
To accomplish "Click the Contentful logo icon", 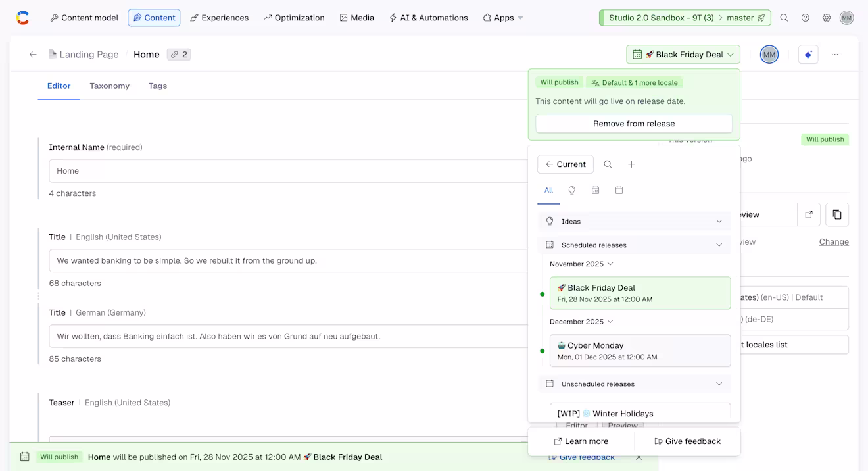I will (x=22, y=18).
